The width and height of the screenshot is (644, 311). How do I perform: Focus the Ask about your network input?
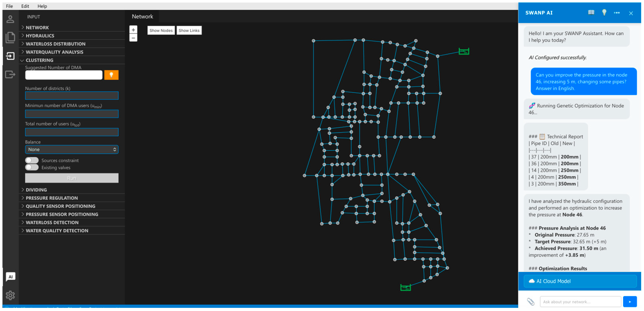pyautogui.click(x=580, y=302)
